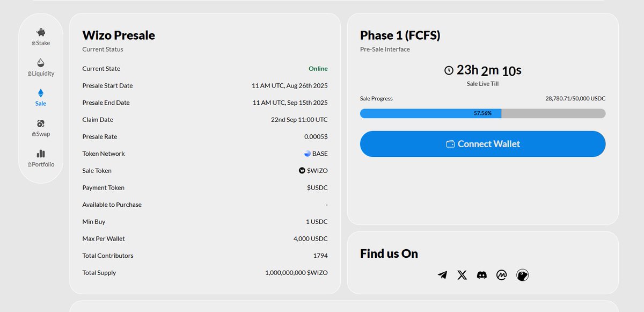Select the Sale section in sidebar
This screenshot has height=312, width=644.
click(41, 98)
